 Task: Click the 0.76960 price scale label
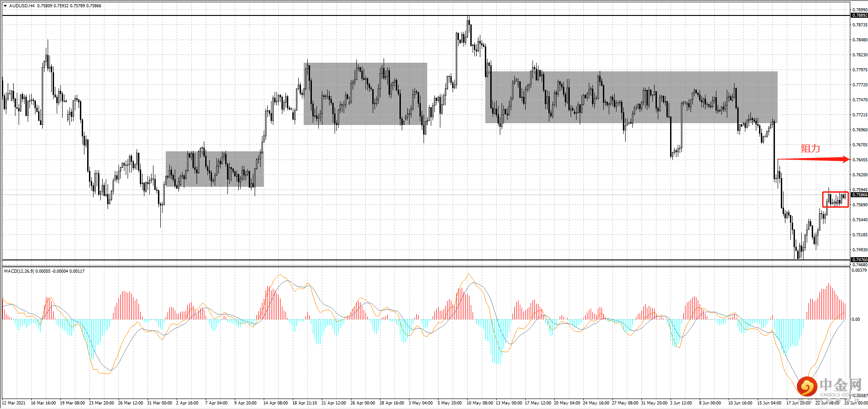(860, 130)
